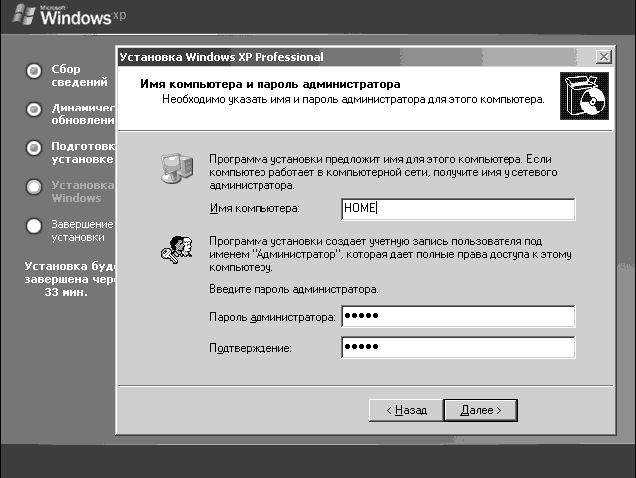Image resolution: width=636 pixels, height=478 pixels.
Task: Click the setup box and CD icon
Action: (x=582, y=97)
